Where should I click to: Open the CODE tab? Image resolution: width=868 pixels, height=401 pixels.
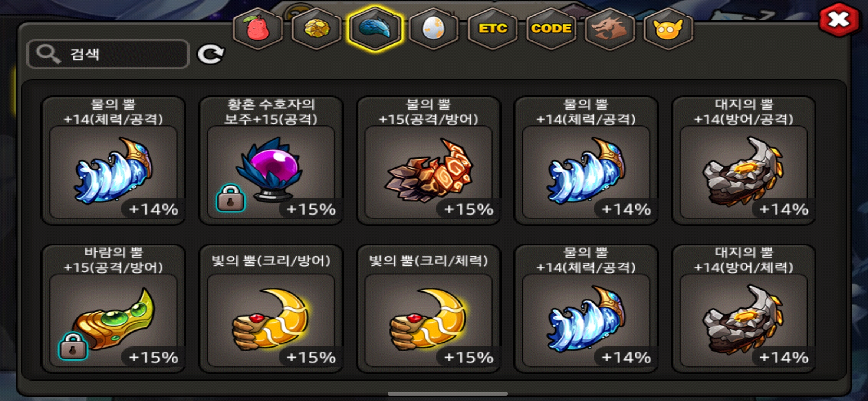[x=551, y=29]
